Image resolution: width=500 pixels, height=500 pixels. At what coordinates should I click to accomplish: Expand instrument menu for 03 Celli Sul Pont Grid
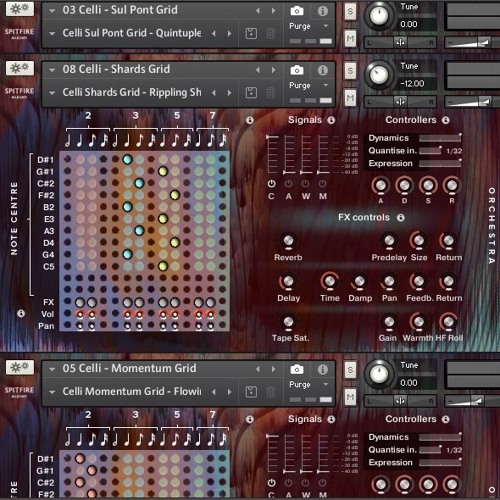tap(52, 11)
